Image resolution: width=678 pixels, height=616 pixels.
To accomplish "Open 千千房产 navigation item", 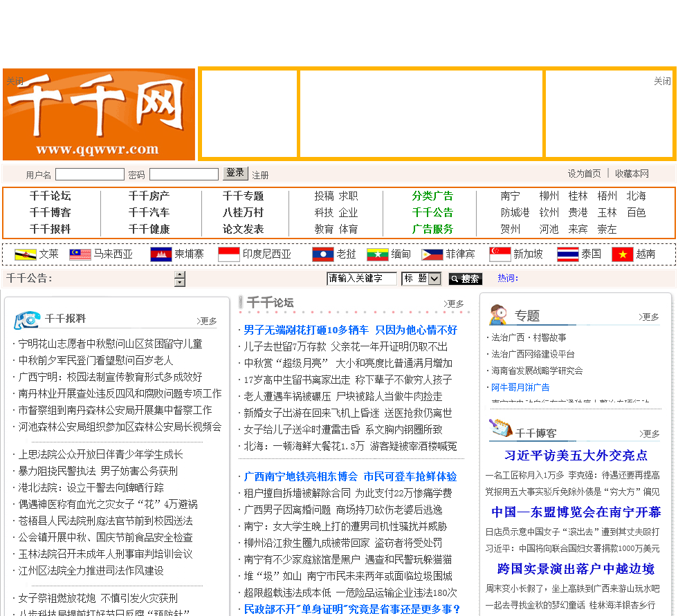I will pos(149,196).
